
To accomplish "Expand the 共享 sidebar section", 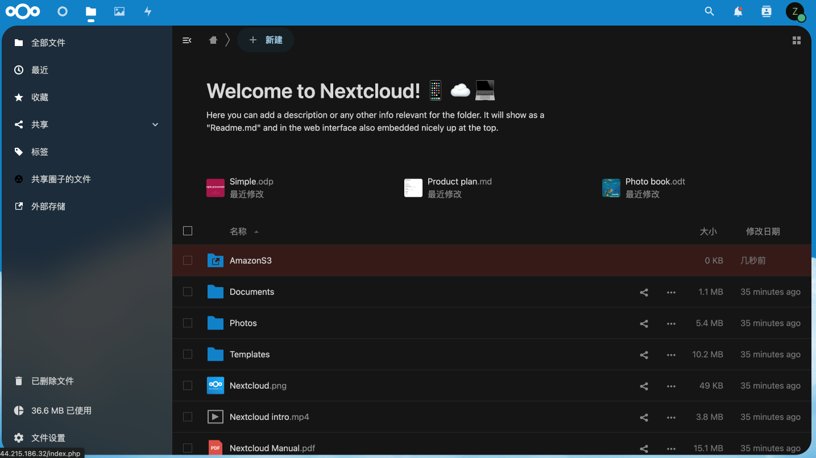I will (155, 124).
